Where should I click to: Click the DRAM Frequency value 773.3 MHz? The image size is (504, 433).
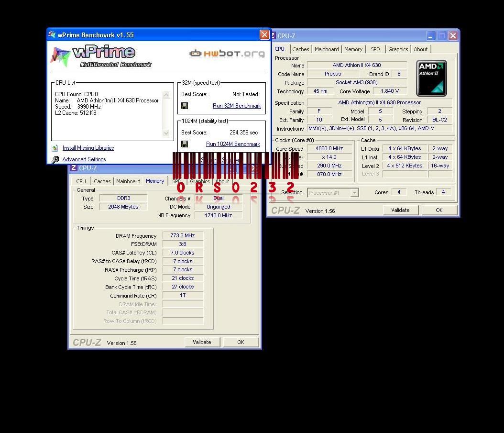click(183, 235)
